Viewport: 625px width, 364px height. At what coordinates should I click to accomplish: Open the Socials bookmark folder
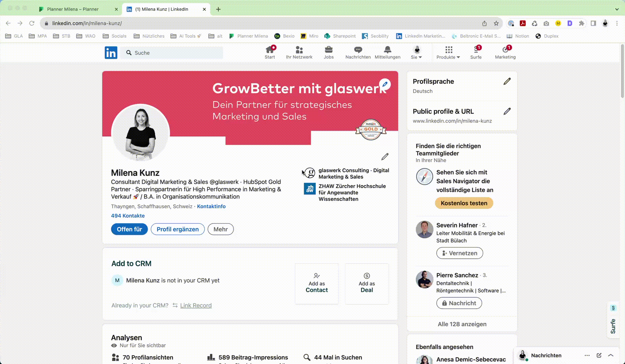coord(114,36)
